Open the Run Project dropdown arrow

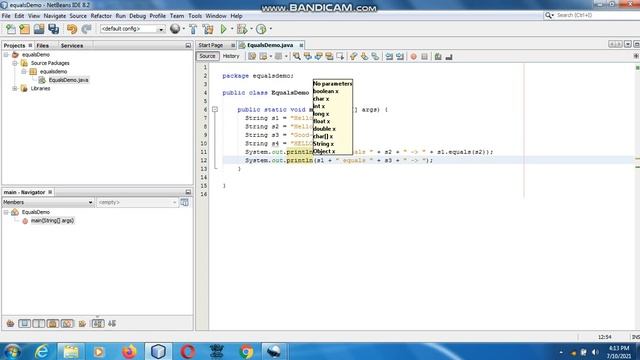click(x=232, y=29)
